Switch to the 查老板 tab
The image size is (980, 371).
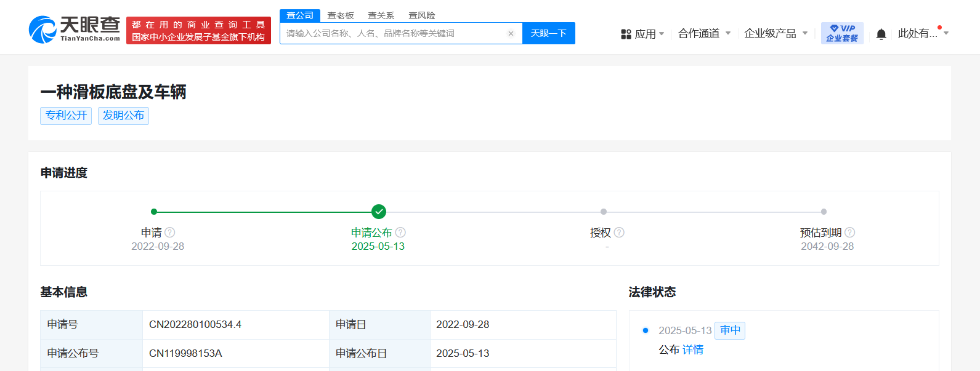341,15
